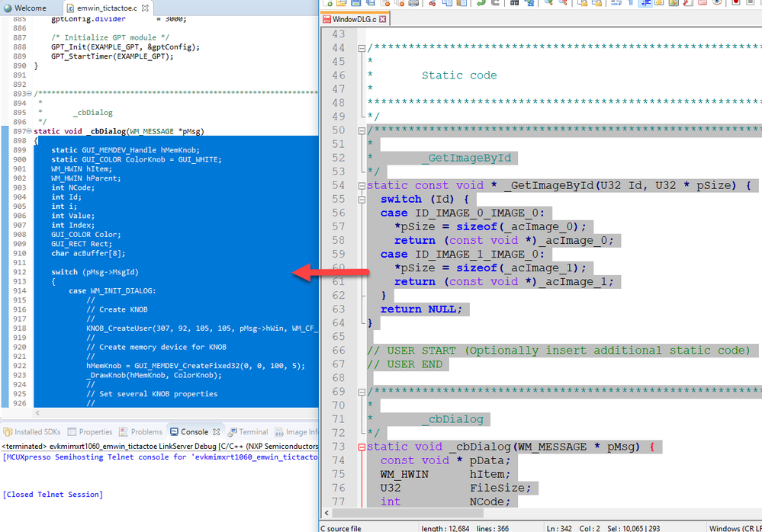Click the 'Ln : 342 Col : 2' status bar field

point(573,528)
